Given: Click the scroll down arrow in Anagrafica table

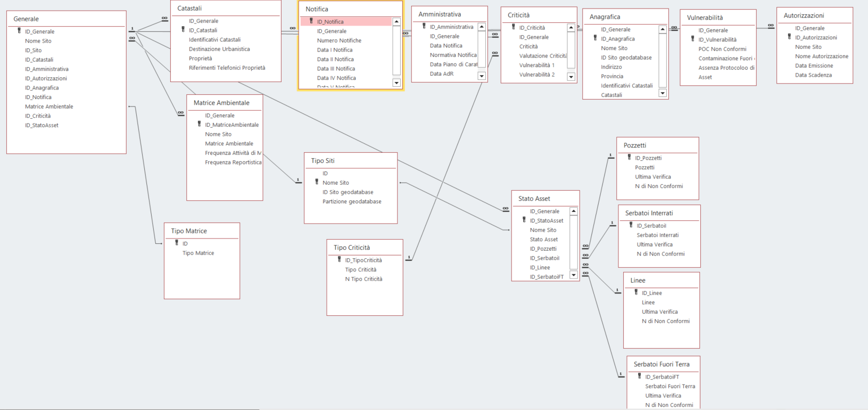Looking at the screenshot, I should click(663, 93).
